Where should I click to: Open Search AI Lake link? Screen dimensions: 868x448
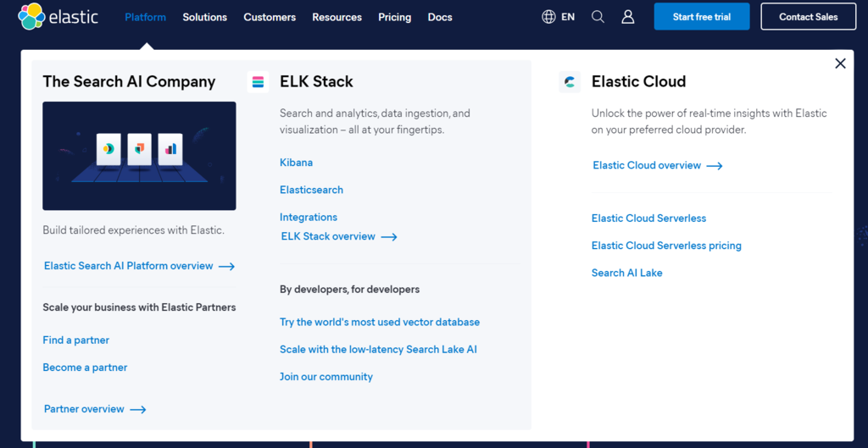pyautogui.click(x=627, y=273)
